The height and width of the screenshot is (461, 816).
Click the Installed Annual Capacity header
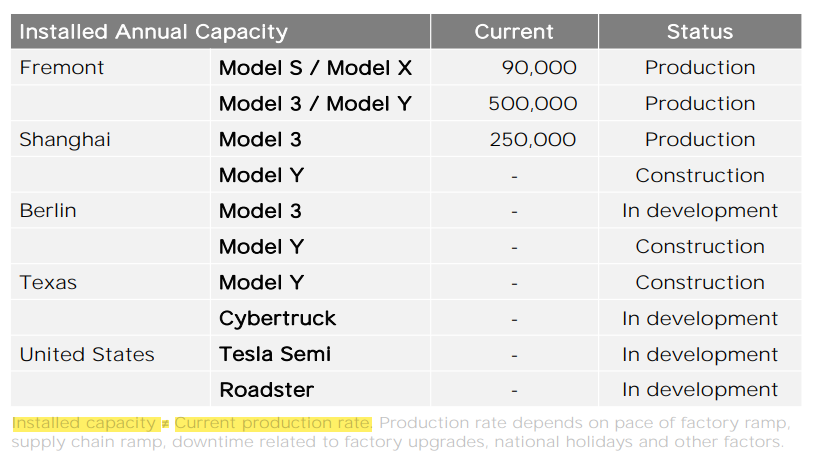coord(153,32)
